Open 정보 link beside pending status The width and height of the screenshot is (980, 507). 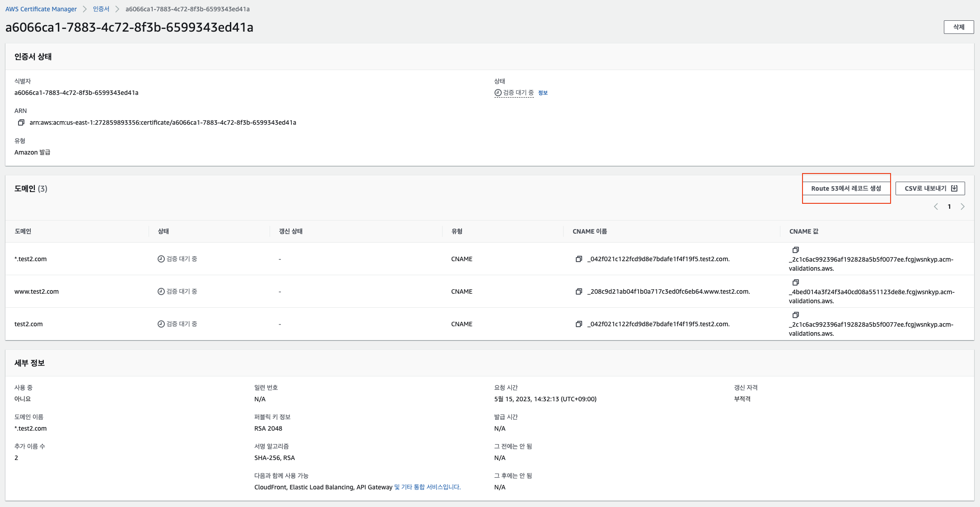click(543, 93)
